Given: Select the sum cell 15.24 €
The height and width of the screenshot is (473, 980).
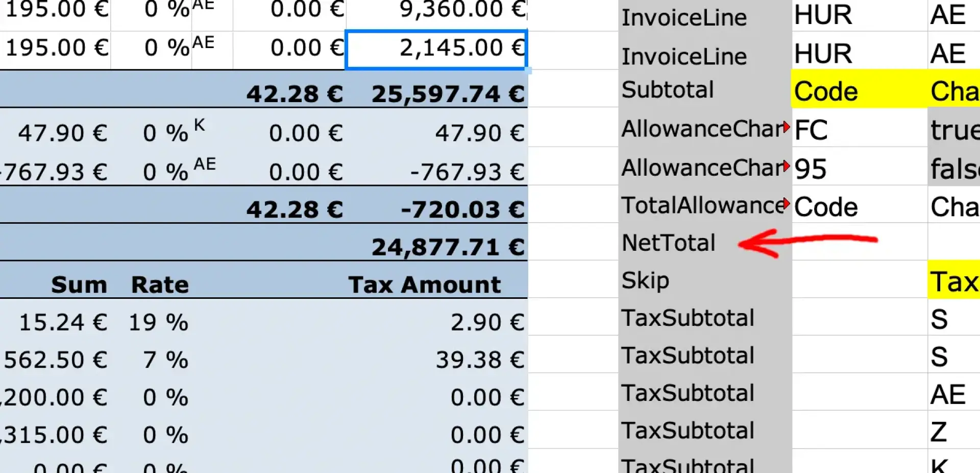Looking at the screenshot, I should click(x=63, y=322).
